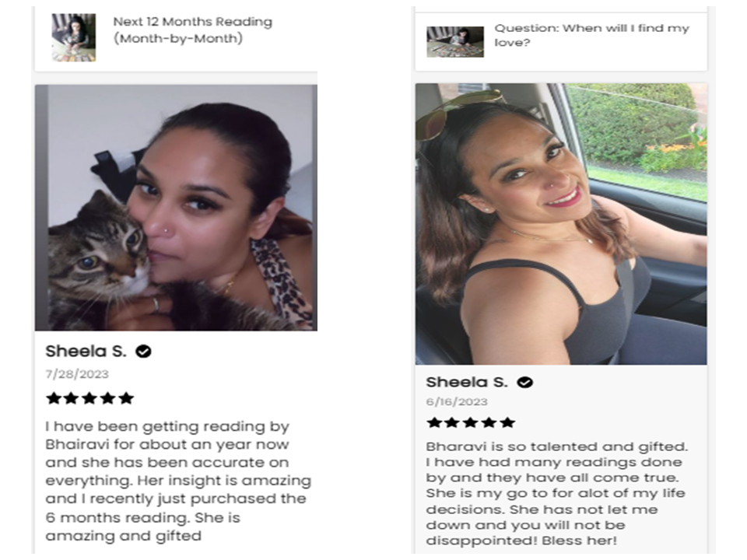Click the Sheela S. name above 7/28/2023
The width and height of the screenshot is (747, 560).
86,352
